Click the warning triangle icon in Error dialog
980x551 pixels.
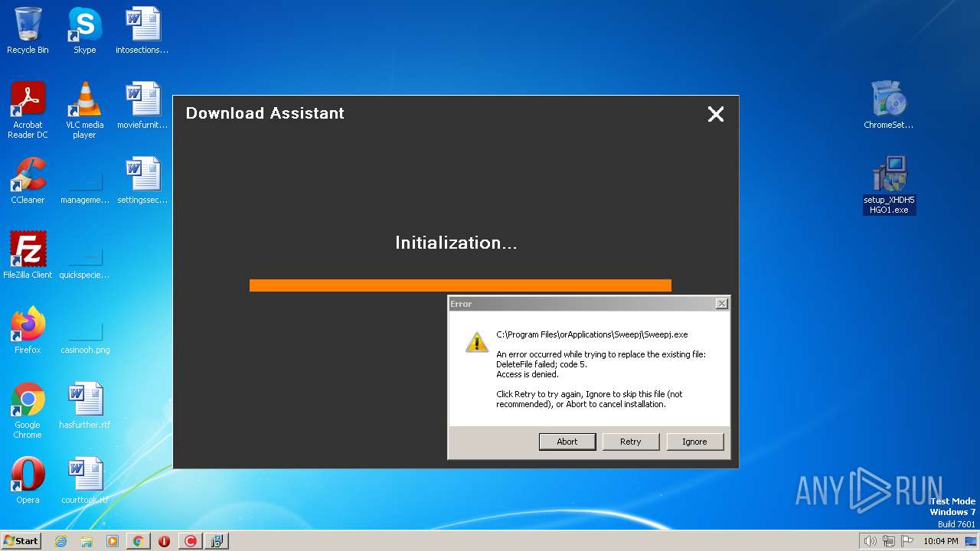pos(477,341)
